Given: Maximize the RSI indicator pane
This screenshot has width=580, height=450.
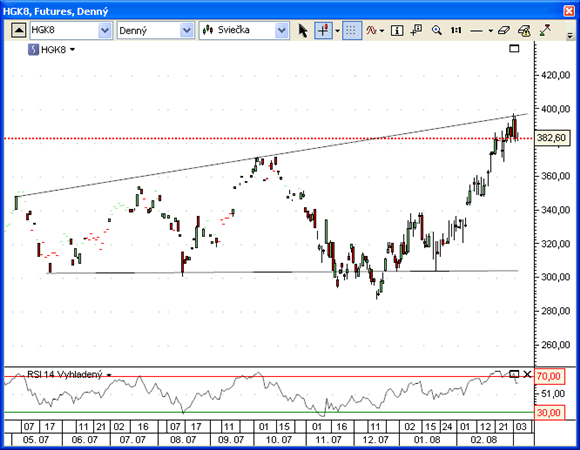Looking at the screenshot, I should pyautogui.click(x=514, y=374).
